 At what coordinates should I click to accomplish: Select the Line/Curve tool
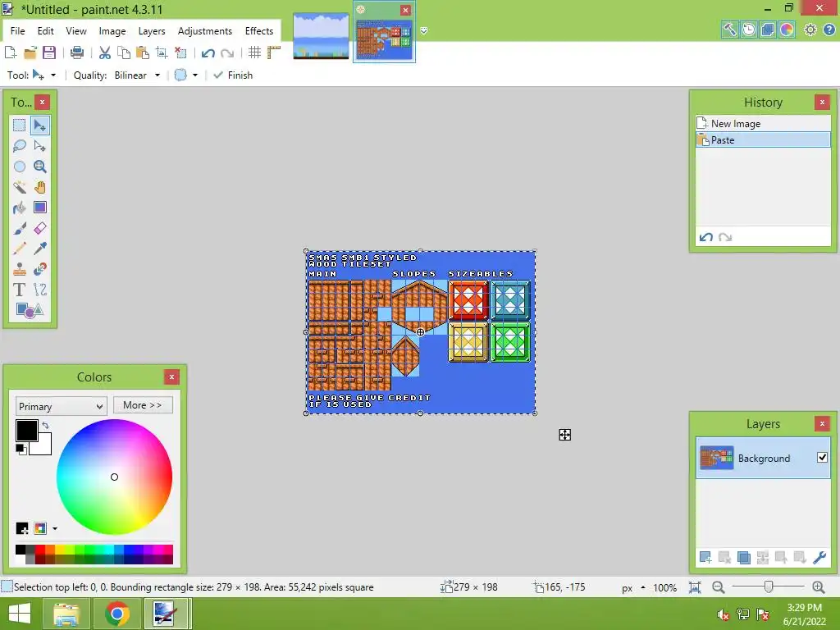[39, 290]
